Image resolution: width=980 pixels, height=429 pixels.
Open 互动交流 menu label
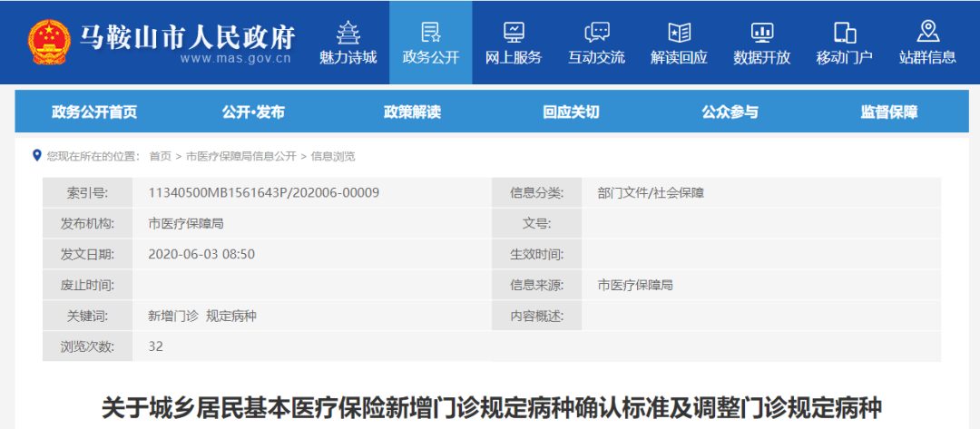click(x=596, y=58)
